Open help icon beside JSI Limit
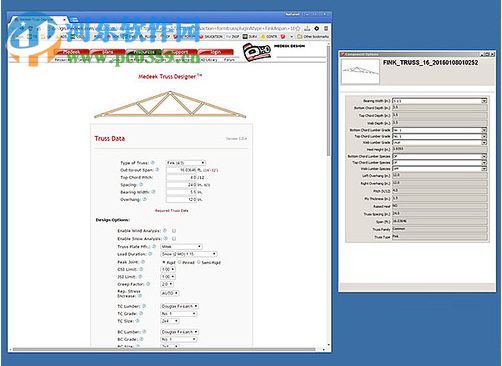 pos(140,277)
